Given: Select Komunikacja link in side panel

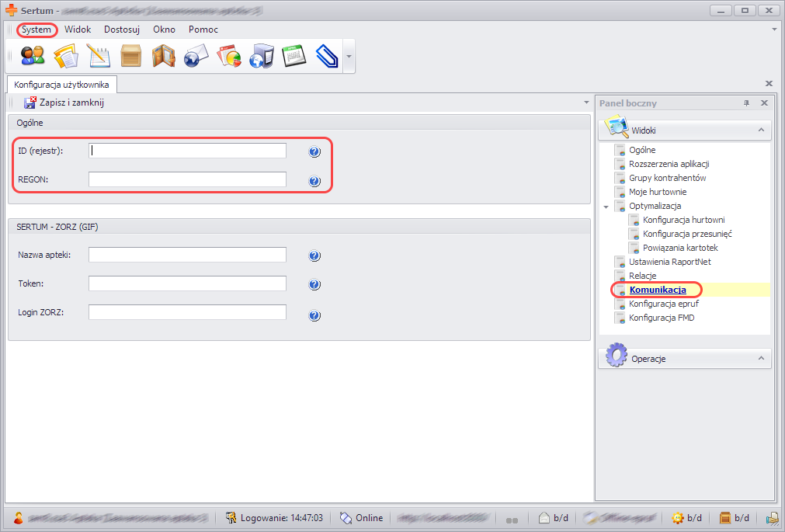Looking at the screenshot, I should 657,290.
